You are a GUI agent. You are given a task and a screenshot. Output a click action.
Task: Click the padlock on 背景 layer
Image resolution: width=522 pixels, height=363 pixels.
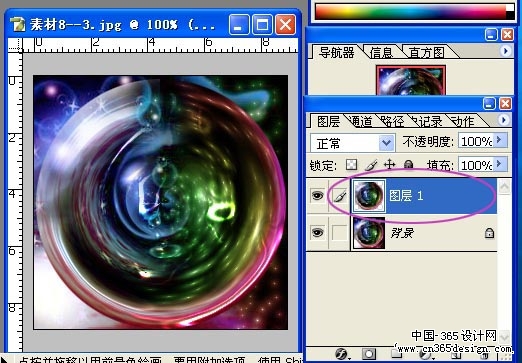[x=489, y=233]
